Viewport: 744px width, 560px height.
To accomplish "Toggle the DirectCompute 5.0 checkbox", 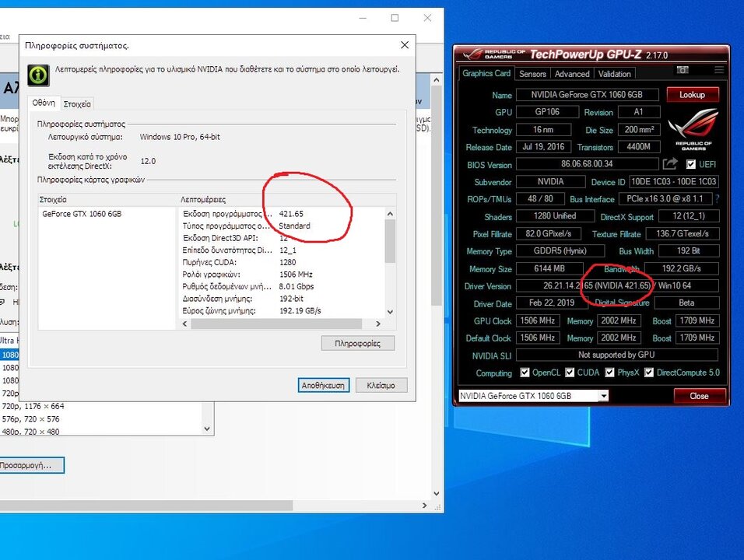I will pos(648,373).
